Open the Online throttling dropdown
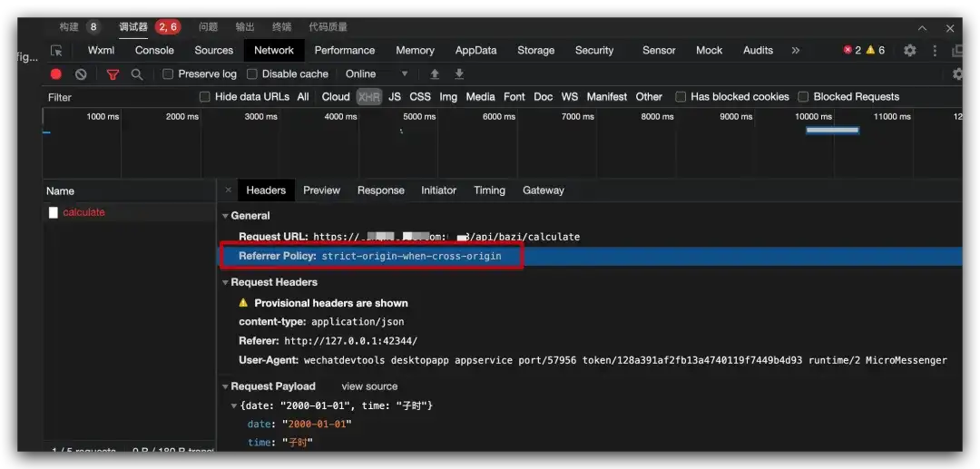 pyautogui.click(x=377, y=74)
